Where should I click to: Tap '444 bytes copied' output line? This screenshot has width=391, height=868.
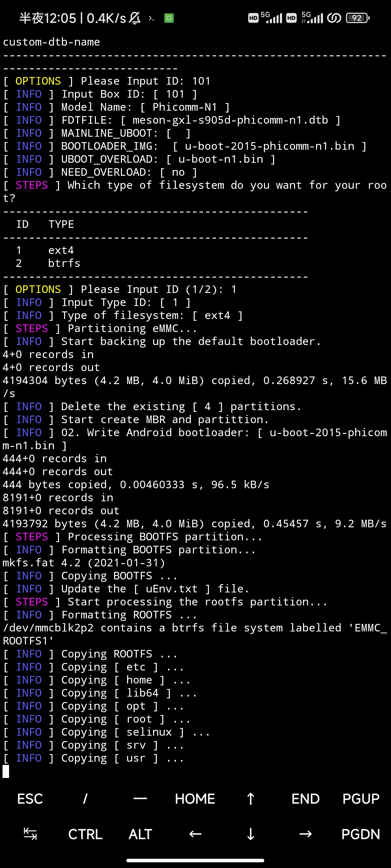coord(136,485)
